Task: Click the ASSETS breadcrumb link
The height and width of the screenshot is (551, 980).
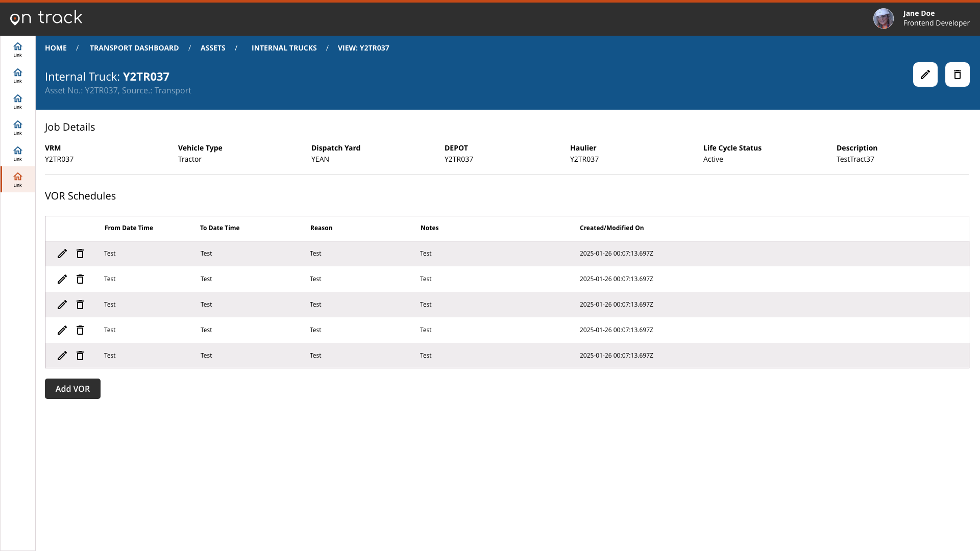Action: pyautogui.click(x=213, y=47)
